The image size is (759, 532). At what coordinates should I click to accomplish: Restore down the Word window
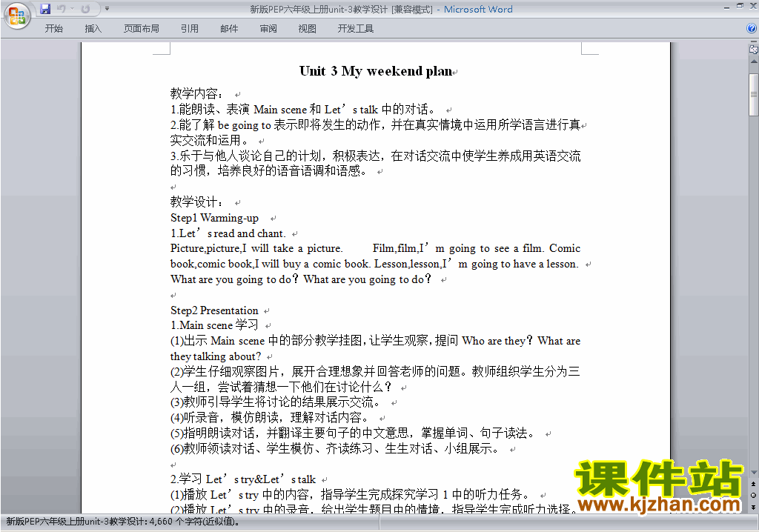[x=740, y=6]
